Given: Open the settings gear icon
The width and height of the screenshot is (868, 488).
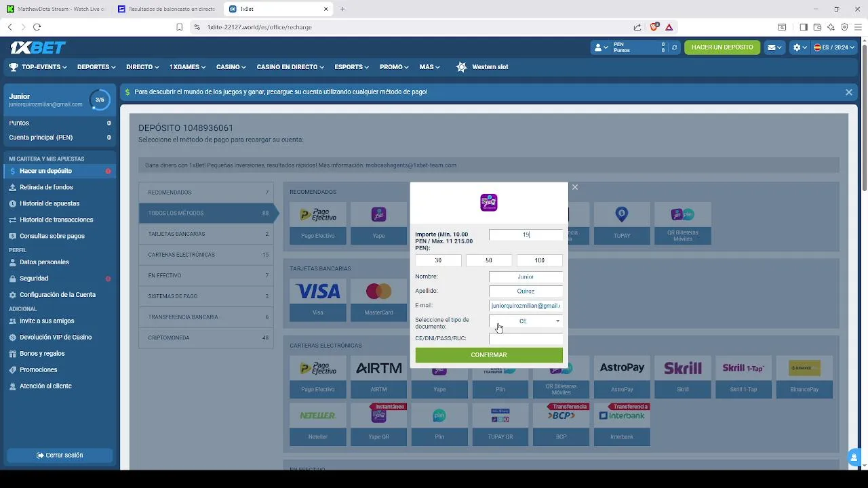Looking at the screenshot, I should click(x=800, y=47).
